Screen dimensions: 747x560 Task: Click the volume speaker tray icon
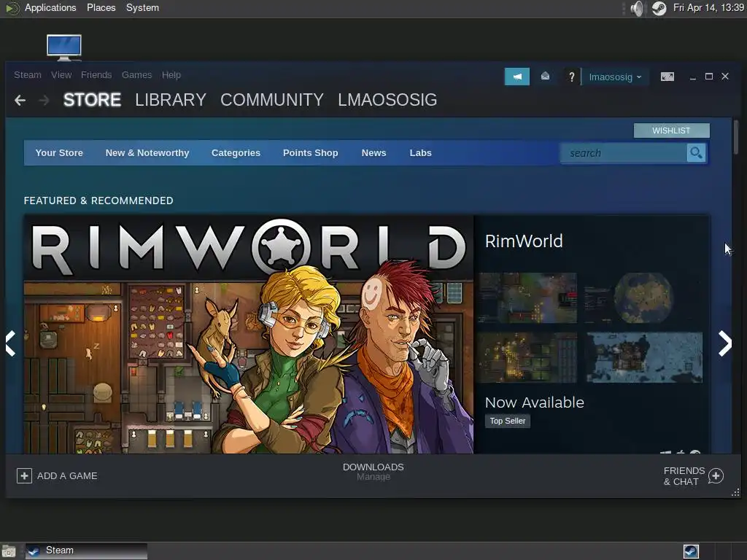click(x=636, y=8)
